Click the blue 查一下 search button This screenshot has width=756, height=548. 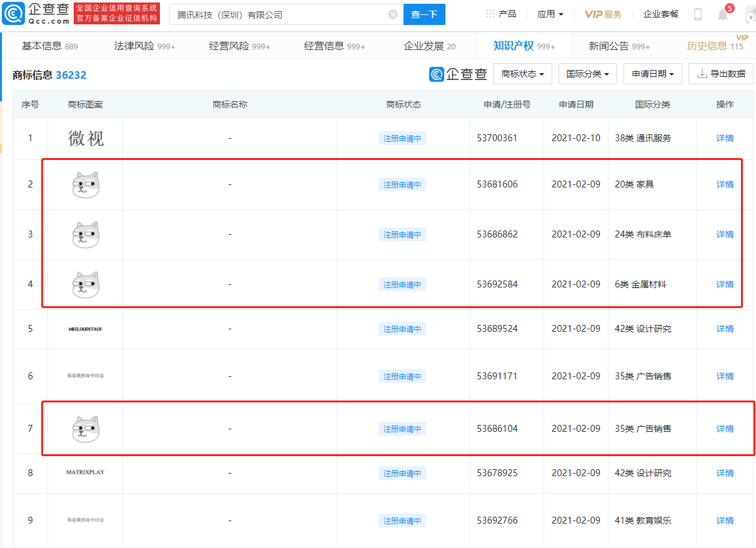pyautogui.click(x=424, y=14)
